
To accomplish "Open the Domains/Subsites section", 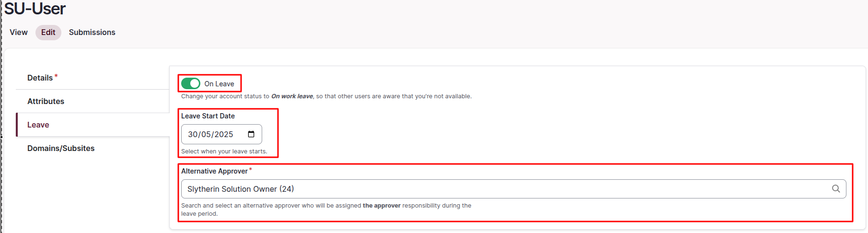I will [x=61, y=148].
